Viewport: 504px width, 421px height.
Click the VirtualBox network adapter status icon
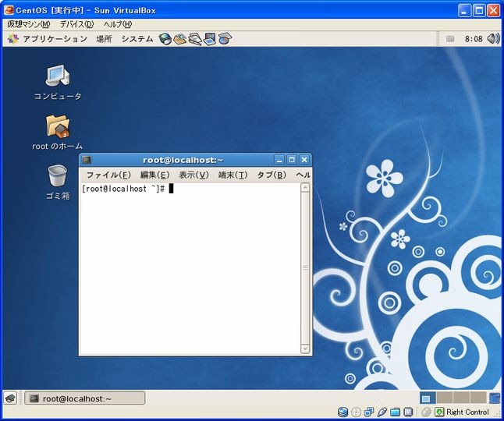[x=369, y=412]
